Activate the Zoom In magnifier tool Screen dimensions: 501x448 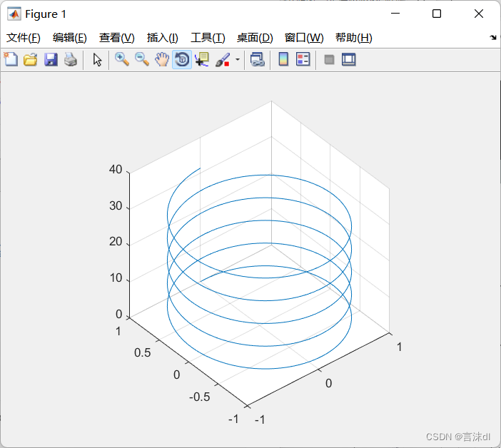(x=122, y=60)
